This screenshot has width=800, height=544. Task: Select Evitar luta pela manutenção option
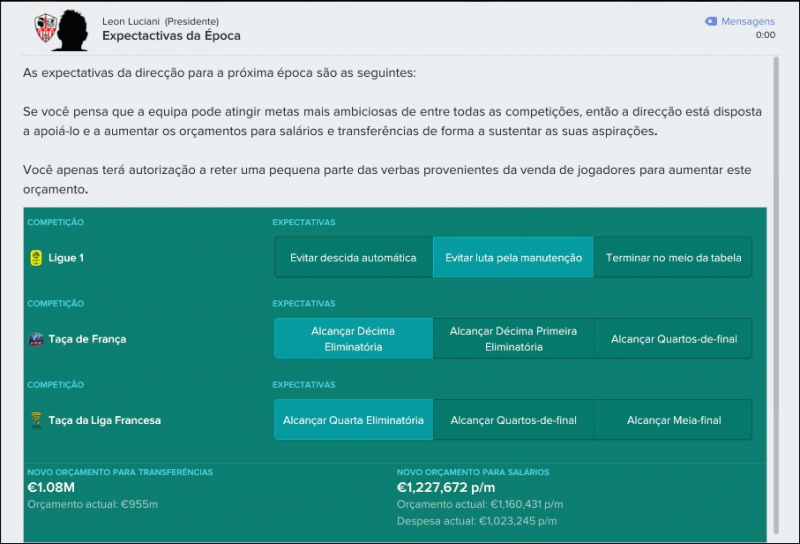tap(513, 257)
